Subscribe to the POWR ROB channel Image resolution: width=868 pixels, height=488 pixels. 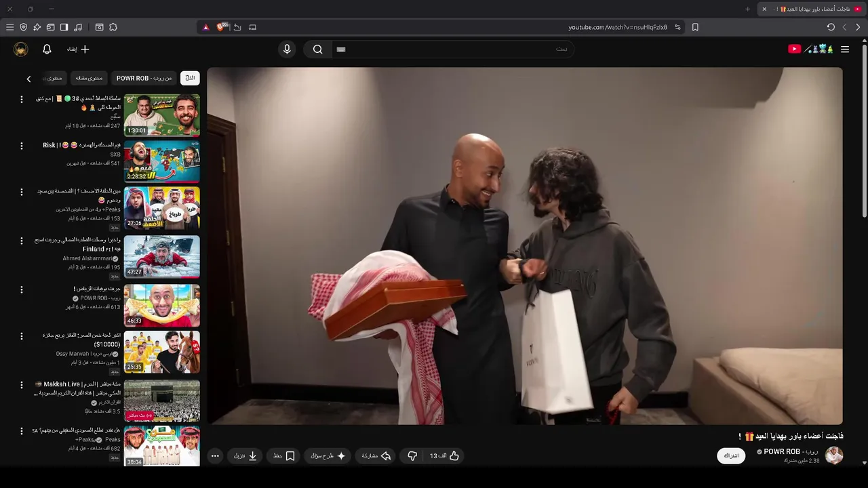pos(731,455)
